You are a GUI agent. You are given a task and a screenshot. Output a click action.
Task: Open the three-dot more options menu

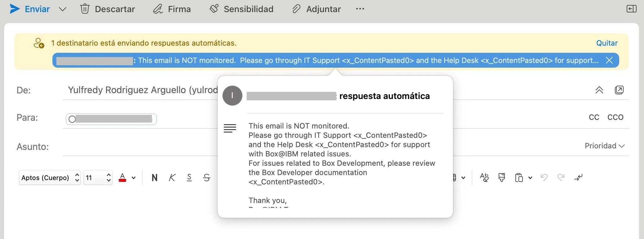[x=360, y=9]
